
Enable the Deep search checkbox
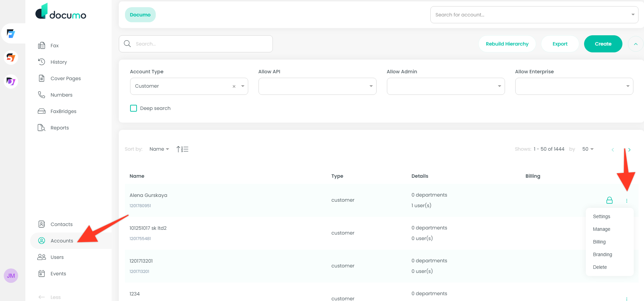(134, 108)
